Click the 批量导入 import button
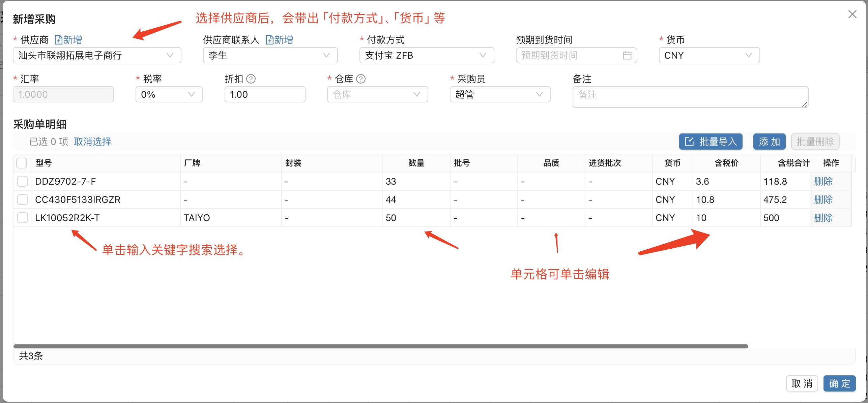 [711, 142]
